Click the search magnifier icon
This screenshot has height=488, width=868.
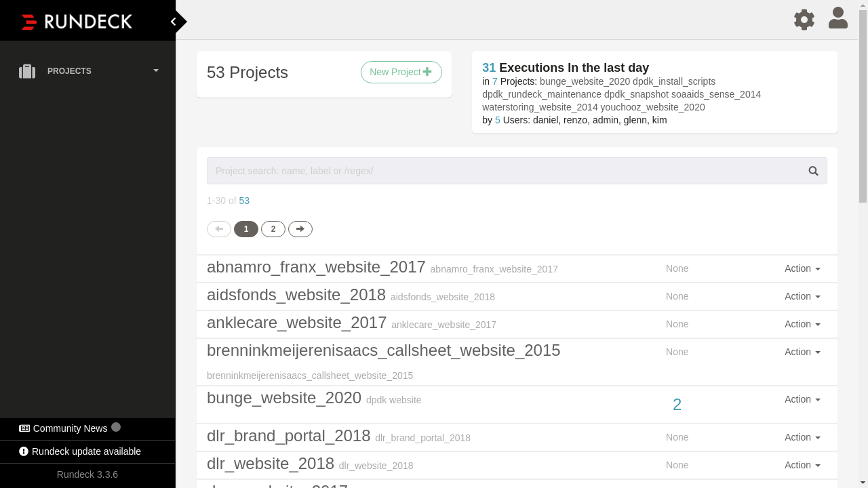pyautogui.click(x=814, y=171)
